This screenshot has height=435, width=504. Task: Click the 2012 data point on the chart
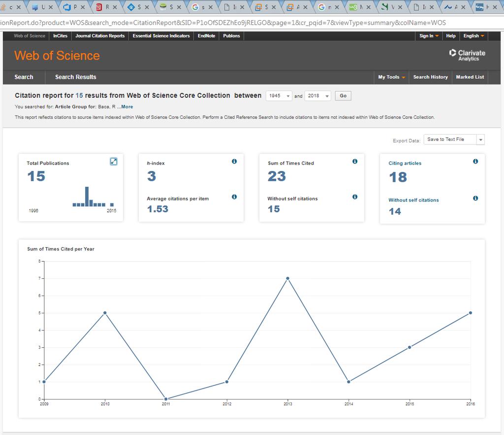point(227,382)
